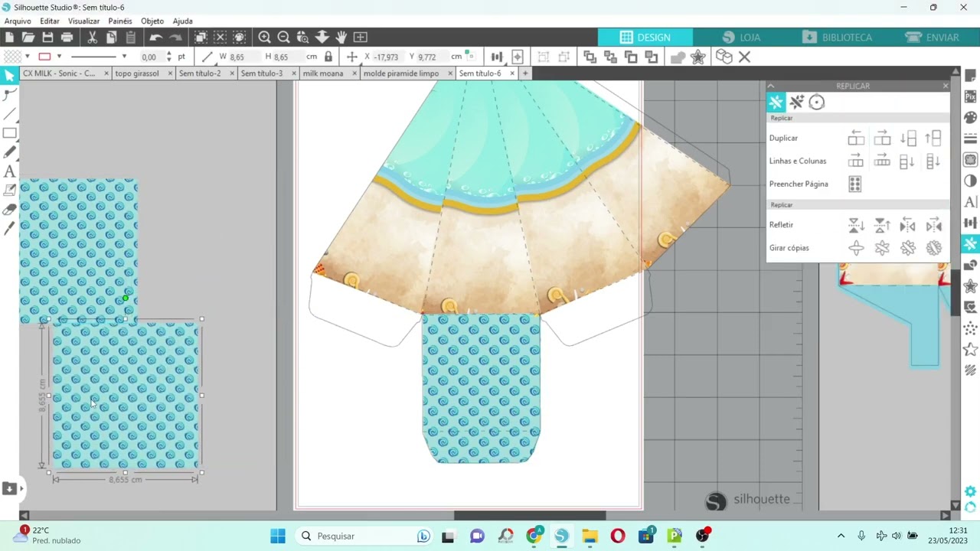Save the document with the floppy disk icon
This screenshot has height=551, width=980.
point(47,37)
